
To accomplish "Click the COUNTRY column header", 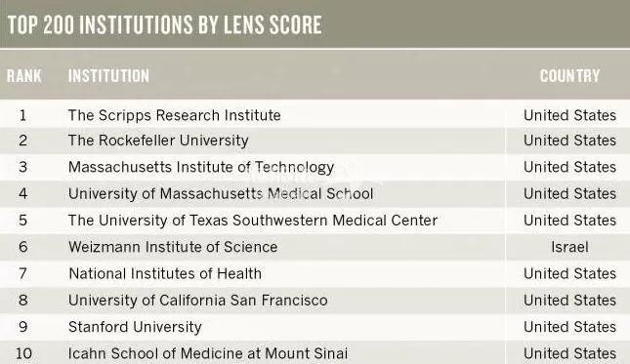I will pos(569,76).
